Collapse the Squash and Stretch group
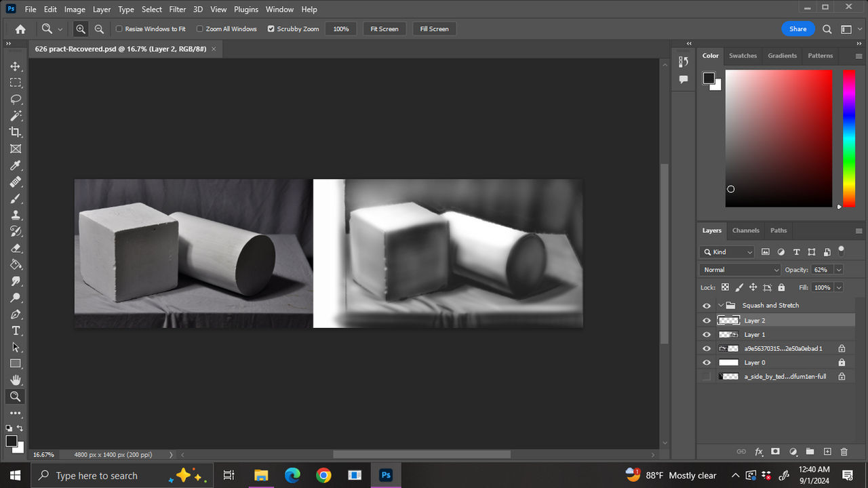The height and width of the screenshot is (488, 868). (x=721, y=306)
